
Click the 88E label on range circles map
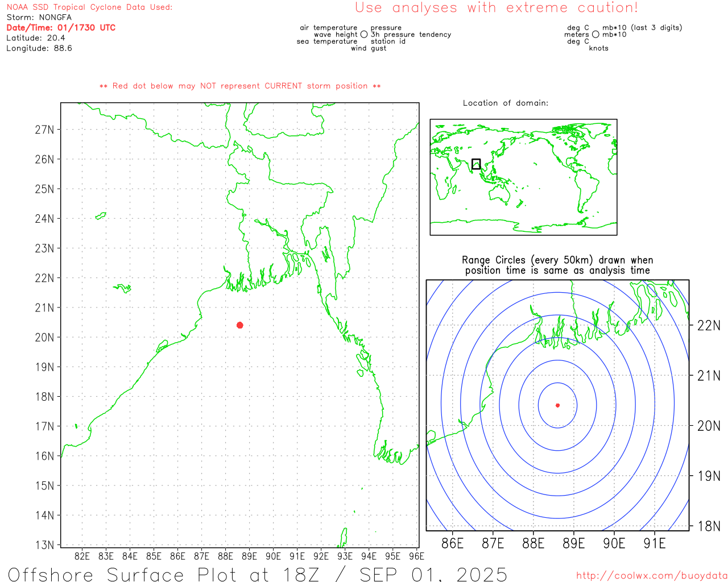533,543
